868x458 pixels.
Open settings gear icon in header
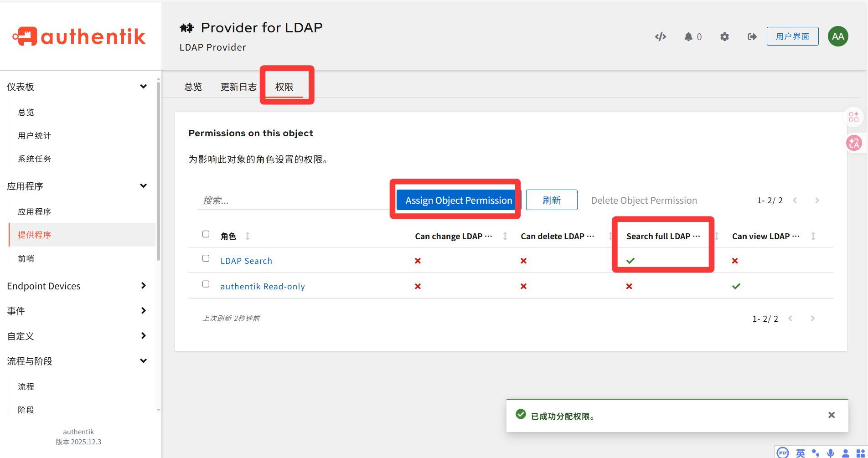[x=724, y=36]
